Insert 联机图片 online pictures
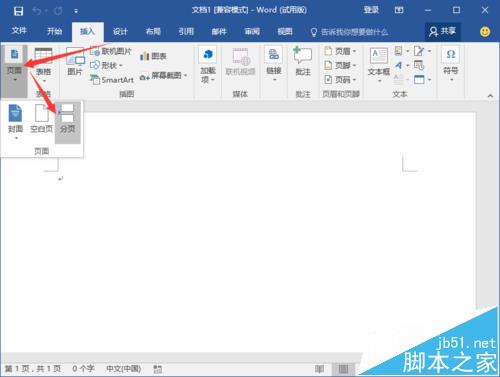Viewport: 500px width, 377px height. pos(111,51)
